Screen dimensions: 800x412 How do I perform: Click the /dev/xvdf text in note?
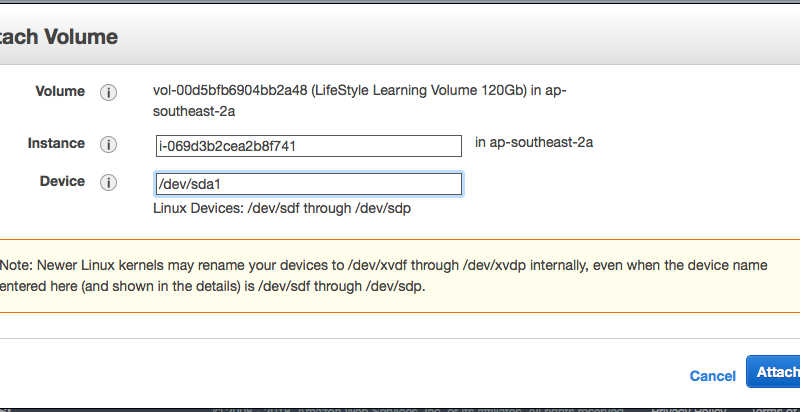(377, 266)
